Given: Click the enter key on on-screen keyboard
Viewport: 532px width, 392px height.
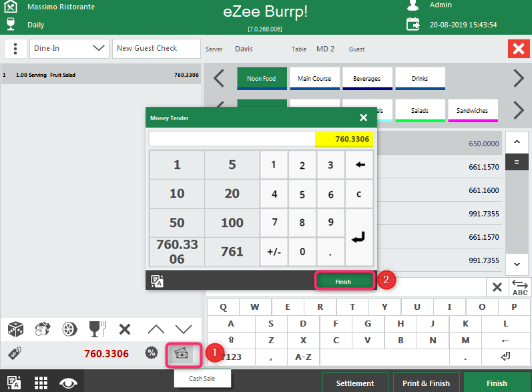Looking at the screenshot, I should tap(505, 357).
